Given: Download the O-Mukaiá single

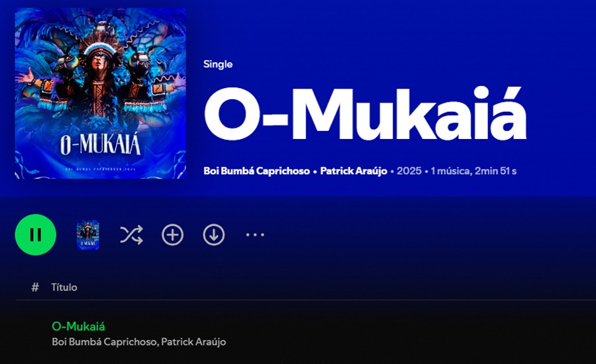Looking at the screenshot, I should pos(214,235).
